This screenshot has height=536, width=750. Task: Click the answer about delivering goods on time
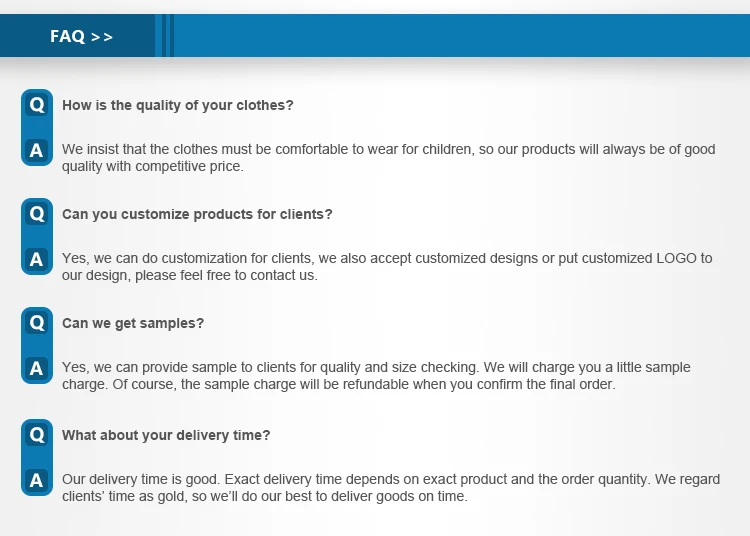click(x=390, y=488)
